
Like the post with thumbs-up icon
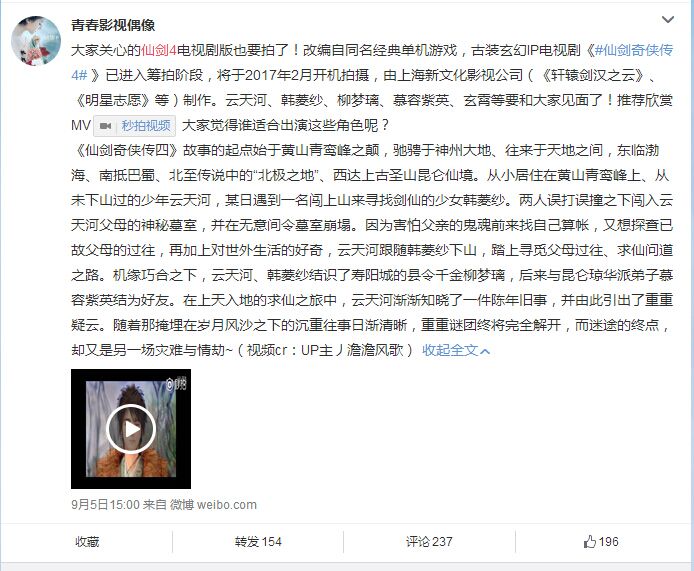[590, 541]
